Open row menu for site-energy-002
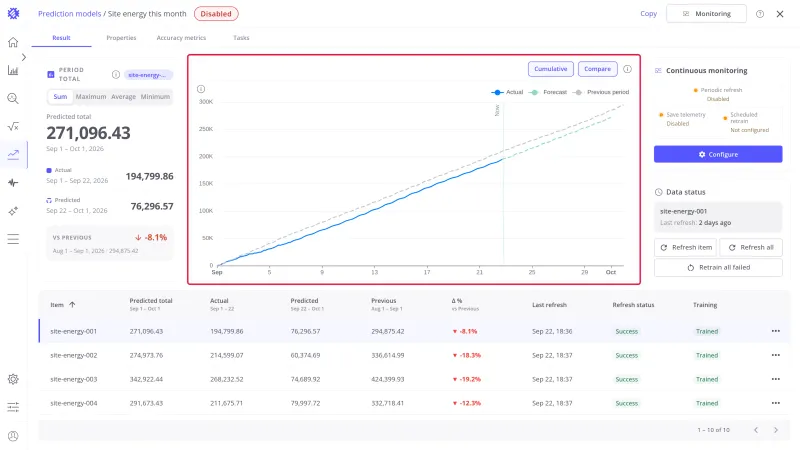800x450 pixels. pos(776,355)
